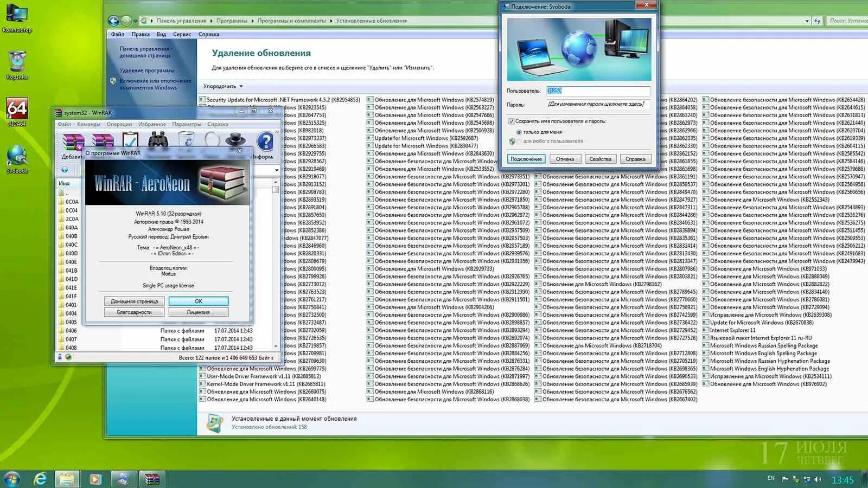The width and height of the screenshot is (868, 488).
Task: Click Отмена in the connection dialog
Action: click(x=565, y=159)
